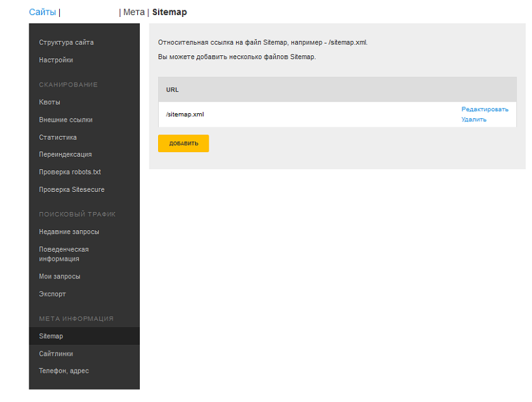The width and height of the screenshot is (532, 402).
Task: Click the URL column header
Action: point(172,90)
